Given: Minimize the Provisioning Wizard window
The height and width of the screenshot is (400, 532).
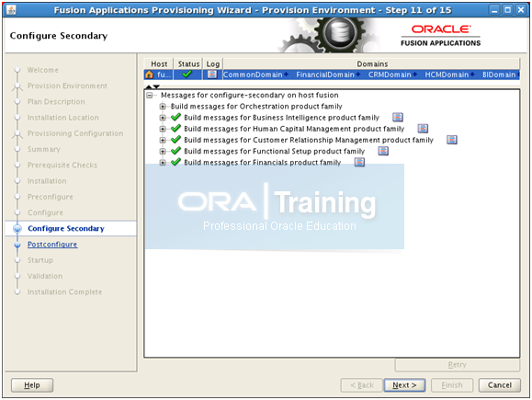Looking at the screenshot, I should 494,10.
